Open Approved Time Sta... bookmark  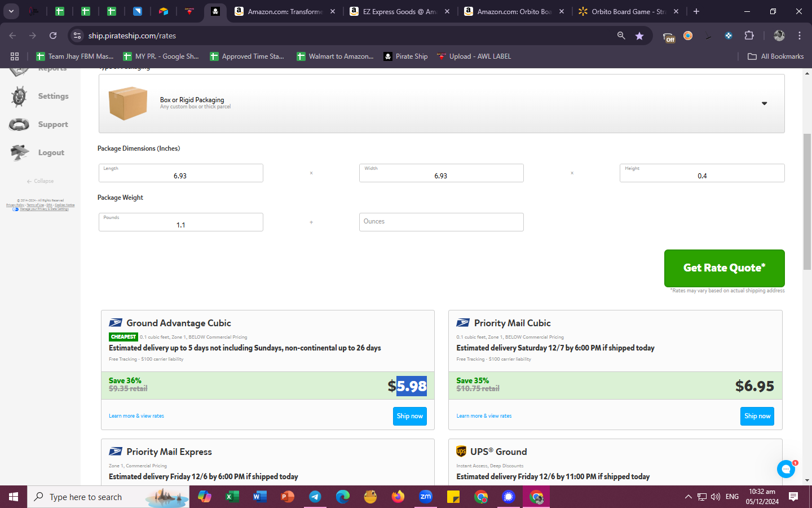tap(247, 56)
